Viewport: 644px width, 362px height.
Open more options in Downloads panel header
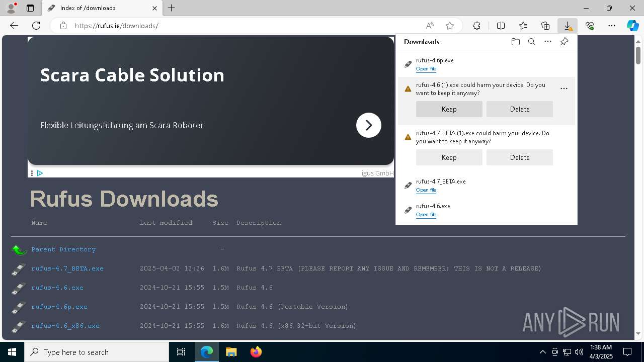tap(548, 42)
